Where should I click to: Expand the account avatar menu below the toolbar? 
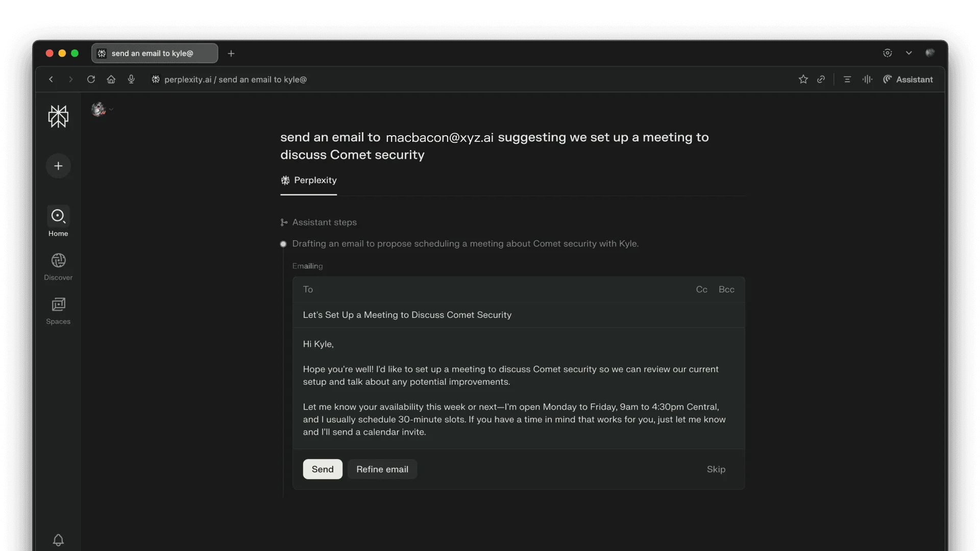[x=102, y=109]
